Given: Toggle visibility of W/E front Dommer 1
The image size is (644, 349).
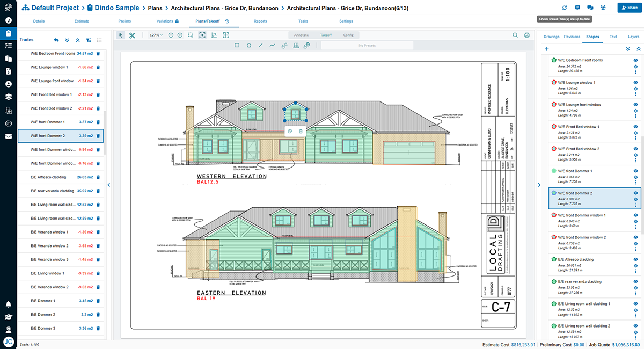Looking at the screenshot, I should click(x=635, y=171).
